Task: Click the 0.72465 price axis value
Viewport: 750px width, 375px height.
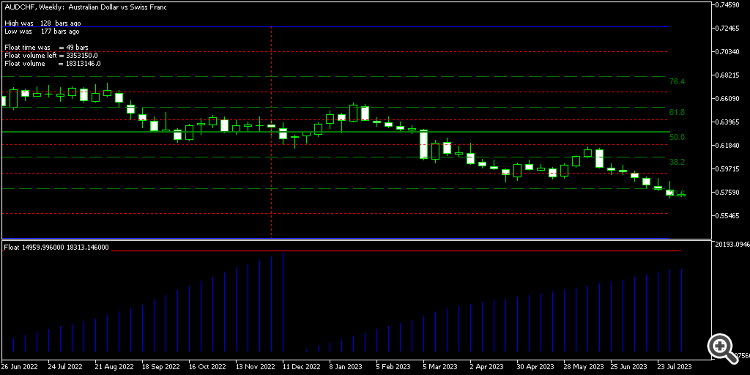Action: tap(726, 29)
